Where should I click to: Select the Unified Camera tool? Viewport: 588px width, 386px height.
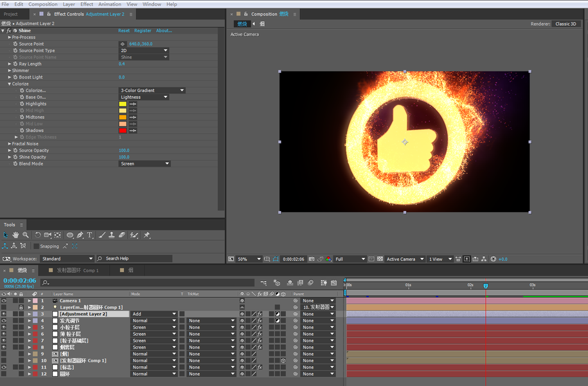pos(48,235)
